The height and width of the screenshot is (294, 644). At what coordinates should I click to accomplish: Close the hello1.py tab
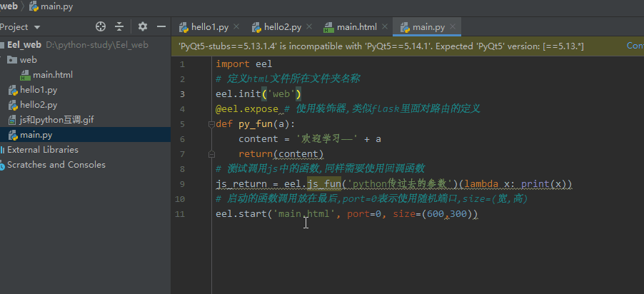[x=236, y=27]
